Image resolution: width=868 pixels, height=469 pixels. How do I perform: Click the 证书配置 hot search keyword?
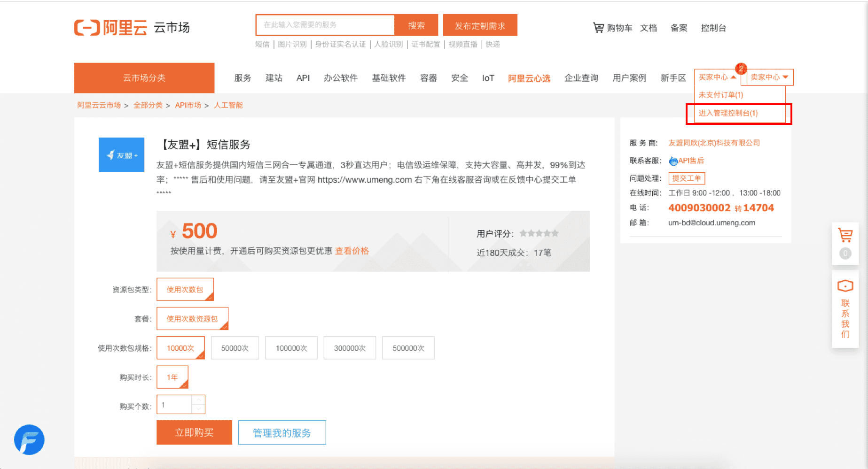point(426,44)
